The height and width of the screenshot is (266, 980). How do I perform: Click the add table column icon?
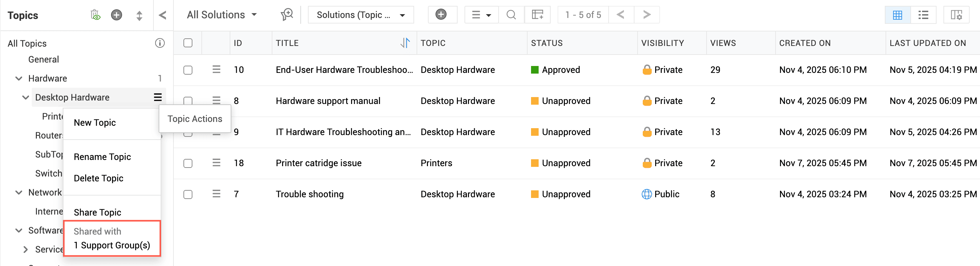[x=538, y=15]
